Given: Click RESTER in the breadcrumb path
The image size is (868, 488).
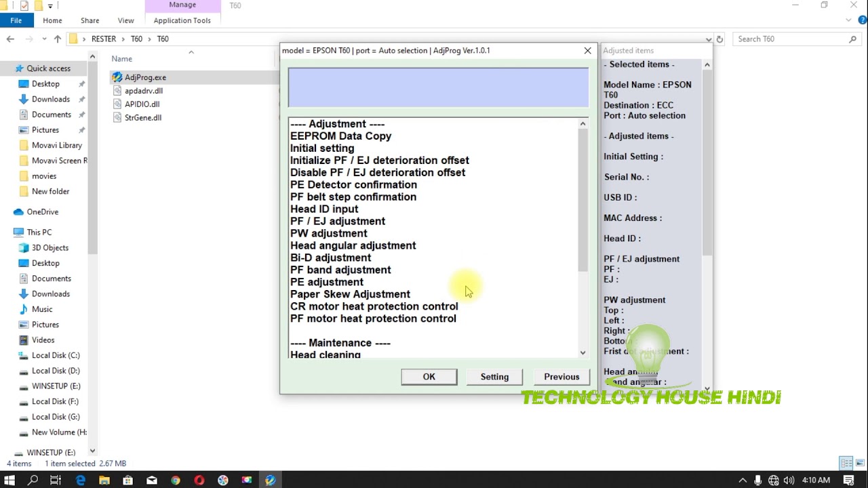Looking at the screenshot, I should click(104, 39).
